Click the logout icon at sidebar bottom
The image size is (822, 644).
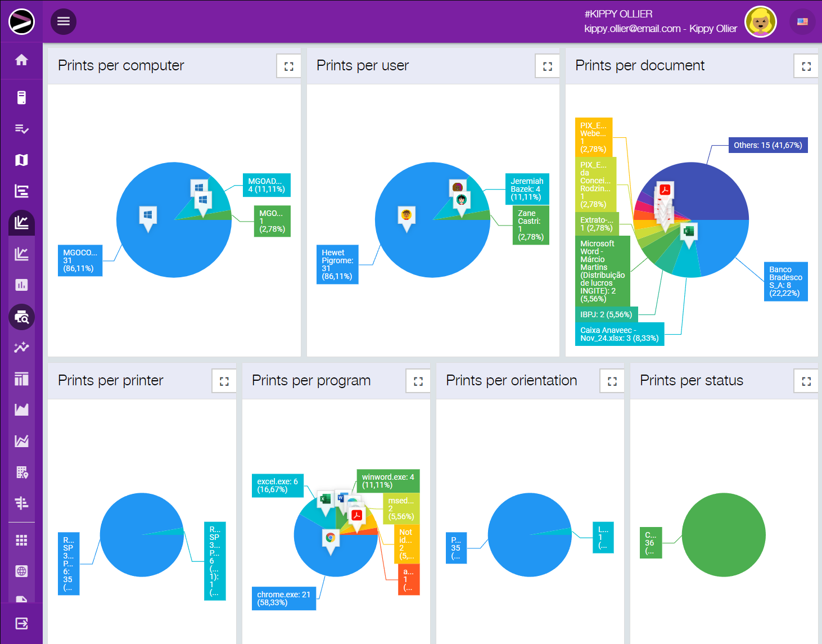point(21,623)
